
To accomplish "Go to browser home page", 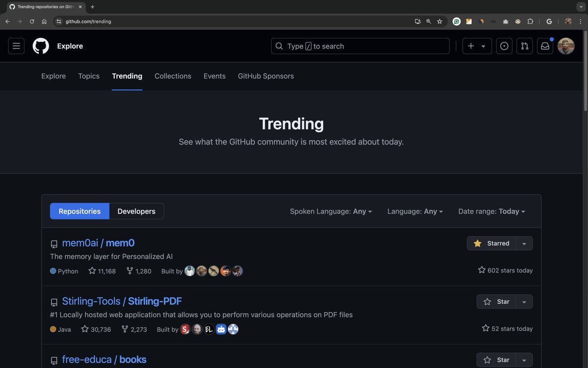I will [x=44, y=22].
